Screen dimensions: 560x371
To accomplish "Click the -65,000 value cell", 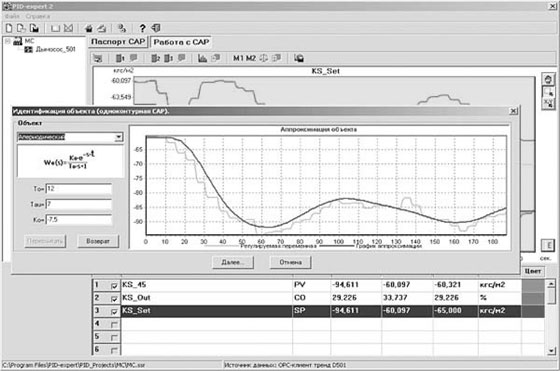I will (455, 311).
